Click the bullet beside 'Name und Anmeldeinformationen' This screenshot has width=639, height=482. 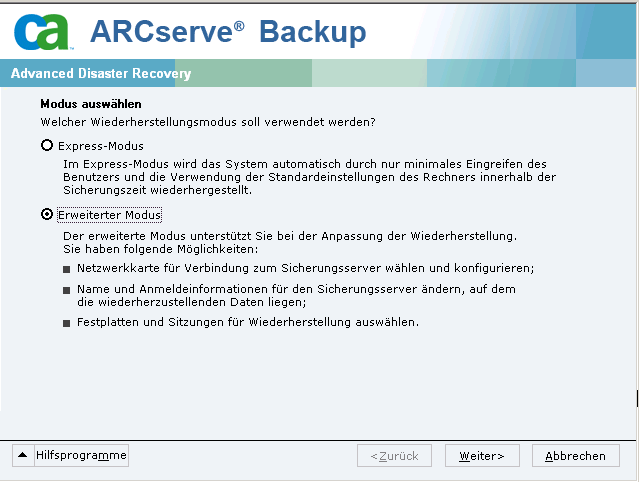point(67,289)
